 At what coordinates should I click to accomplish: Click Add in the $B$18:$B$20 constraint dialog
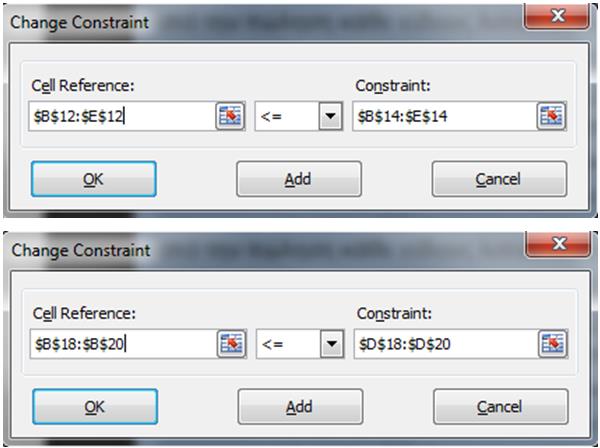[300, 407]
